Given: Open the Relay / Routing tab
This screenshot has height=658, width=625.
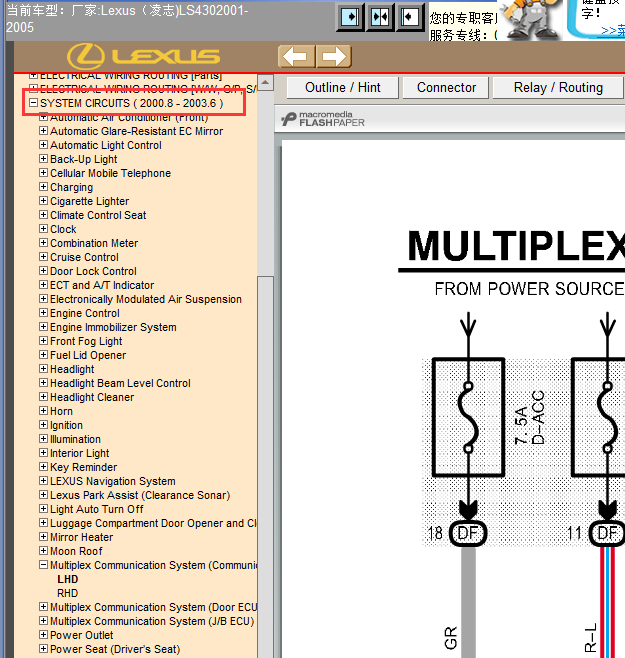Looking at the screenshot, I should [558, 88].
